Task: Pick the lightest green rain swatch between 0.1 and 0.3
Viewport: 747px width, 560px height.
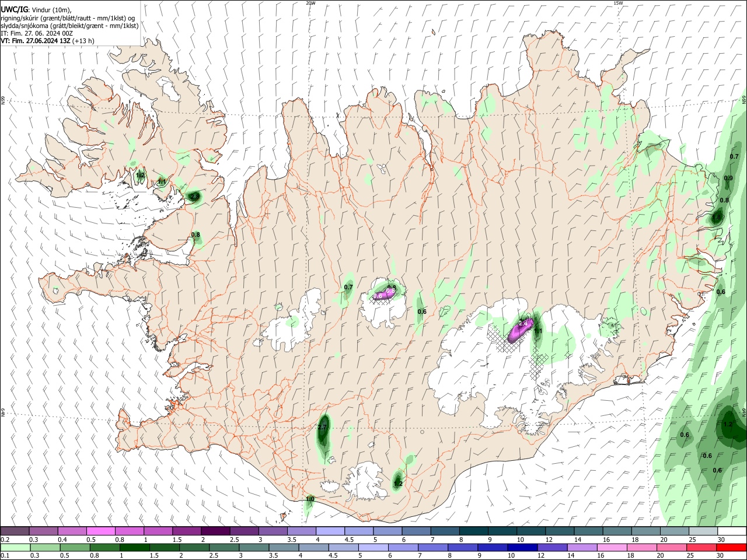Action: point(15,547)
